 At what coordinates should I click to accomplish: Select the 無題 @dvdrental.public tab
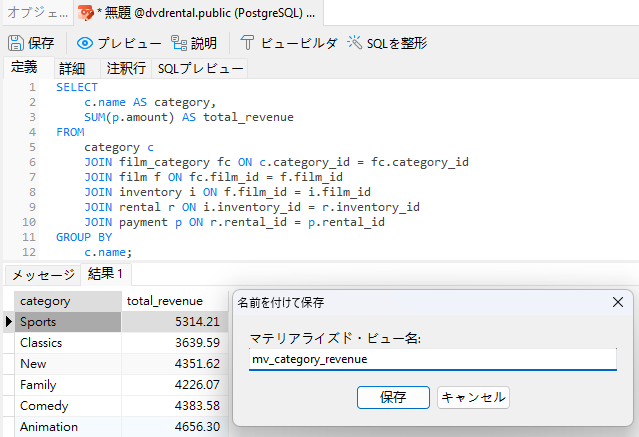pos(198,13)
